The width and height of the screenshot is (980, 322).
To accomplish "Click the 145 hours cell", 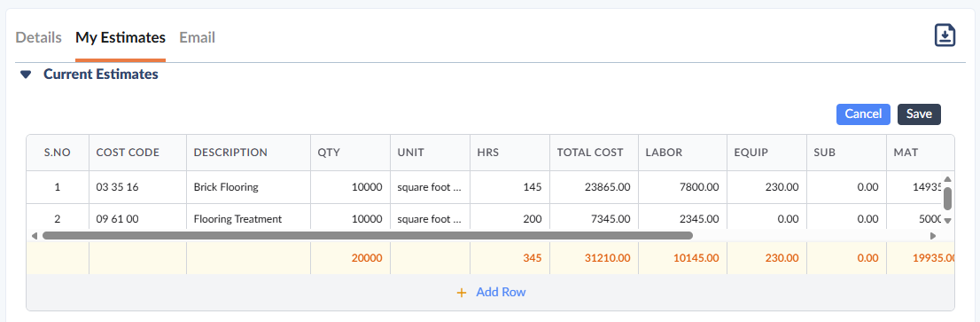I will [510, 187].
